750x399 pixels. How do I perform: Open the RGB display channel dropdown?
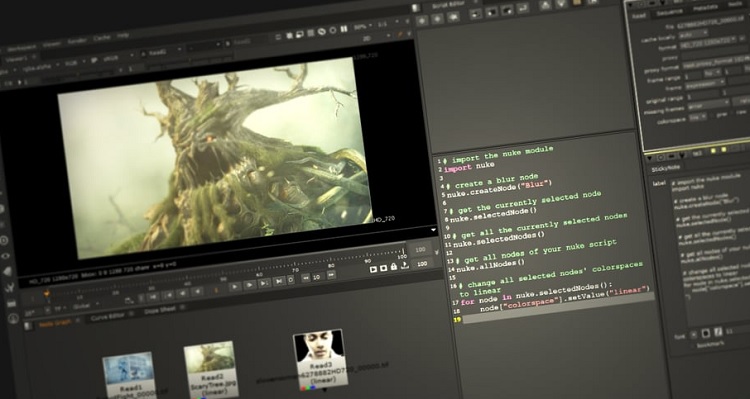tap(75, 62)
